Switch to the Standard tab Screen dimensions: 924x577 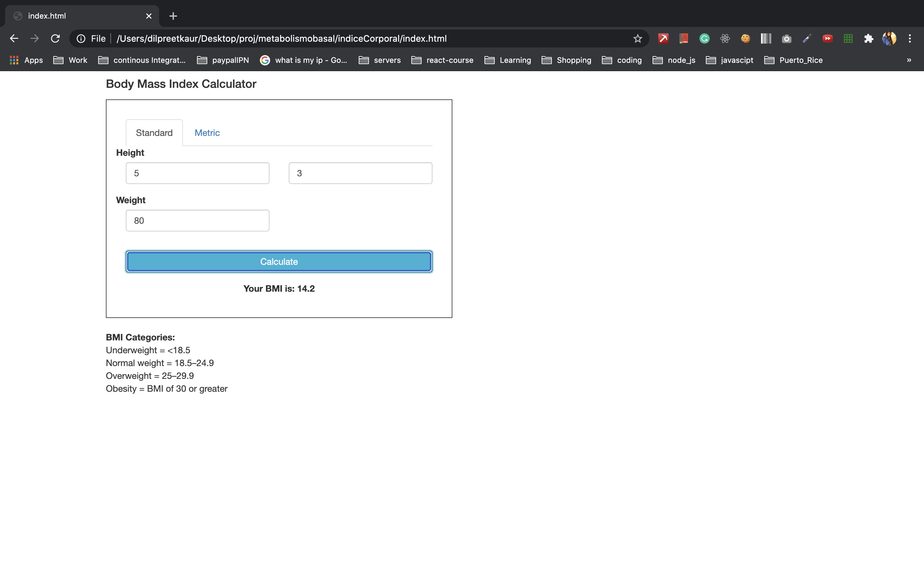pos(154,132)
